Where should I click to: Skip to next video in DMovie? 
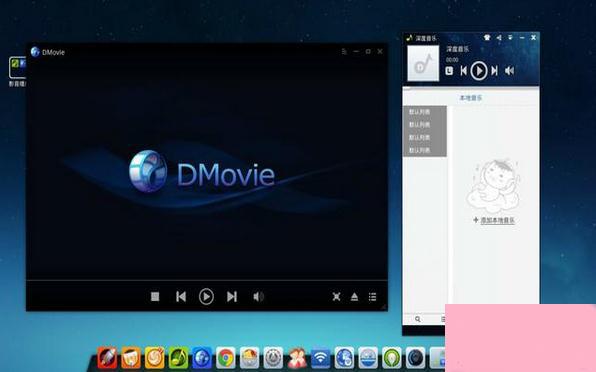point(232,296)
